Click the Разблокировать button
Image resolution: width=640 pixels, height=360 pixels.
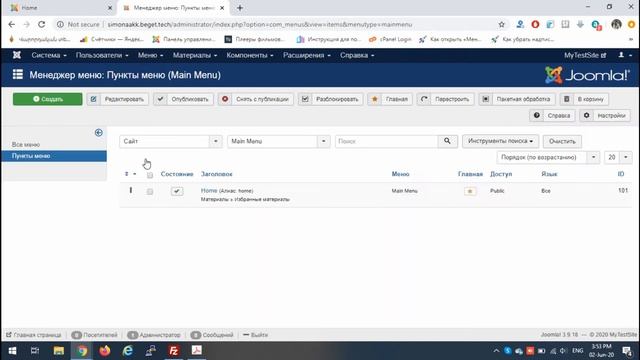pyautogui.click(x=331, y=99)
